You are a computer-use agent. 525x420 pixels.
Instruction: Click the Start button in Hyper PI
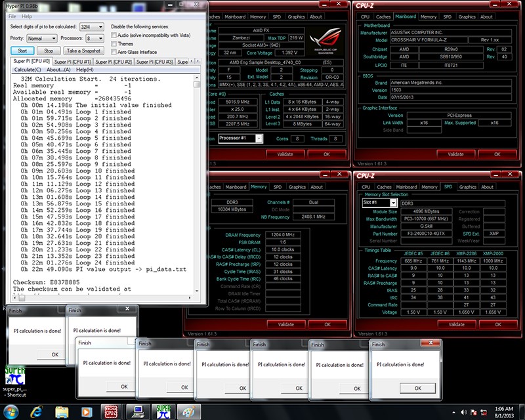[22, 51]
